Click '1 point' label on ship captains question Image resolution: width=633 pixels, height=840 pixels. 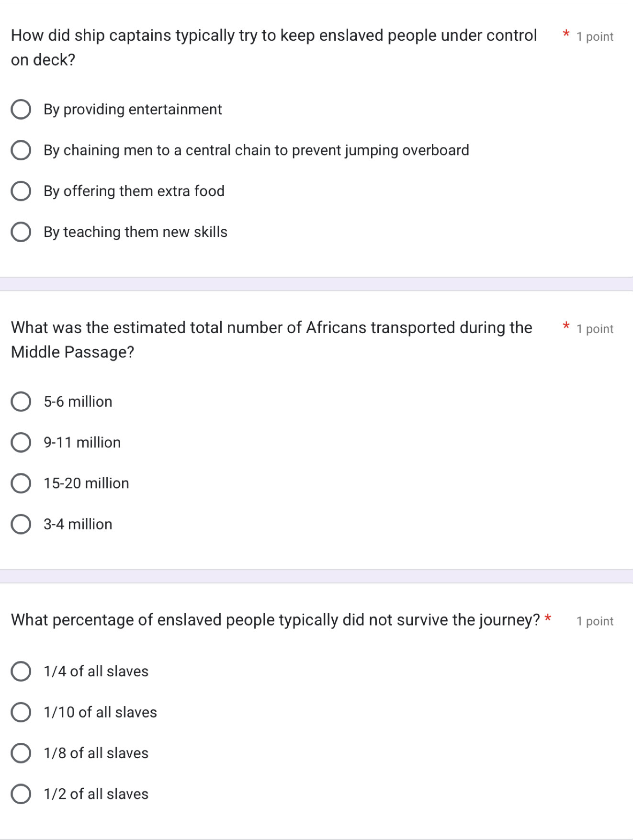(595, 37)
